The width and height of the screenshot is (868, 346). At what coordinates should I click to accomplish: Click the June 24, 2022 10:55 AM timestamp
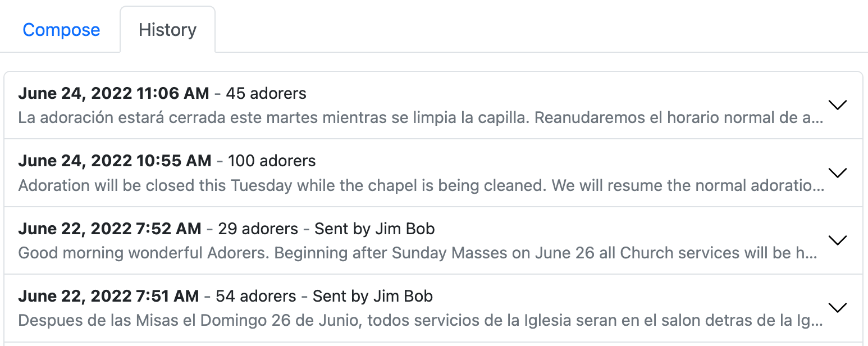click(115, 161)
